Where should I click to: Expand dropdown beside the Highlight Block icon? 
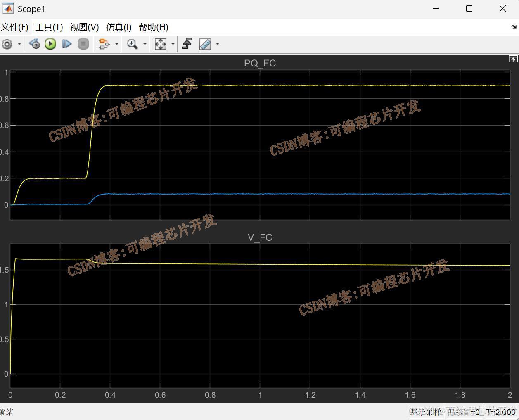pos(117,44)
